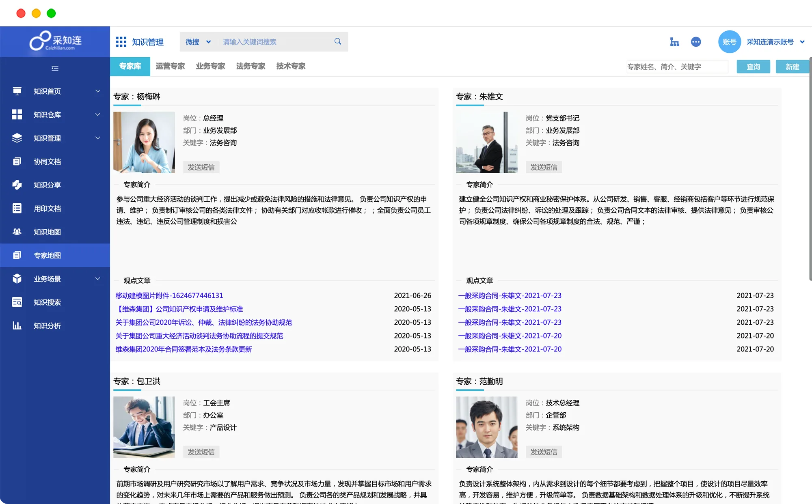Image resolution: width=812 pixels, height=504 pixels.
Task: Open the 采知连演示账号 account dropdown
Action: click(775, 42)
